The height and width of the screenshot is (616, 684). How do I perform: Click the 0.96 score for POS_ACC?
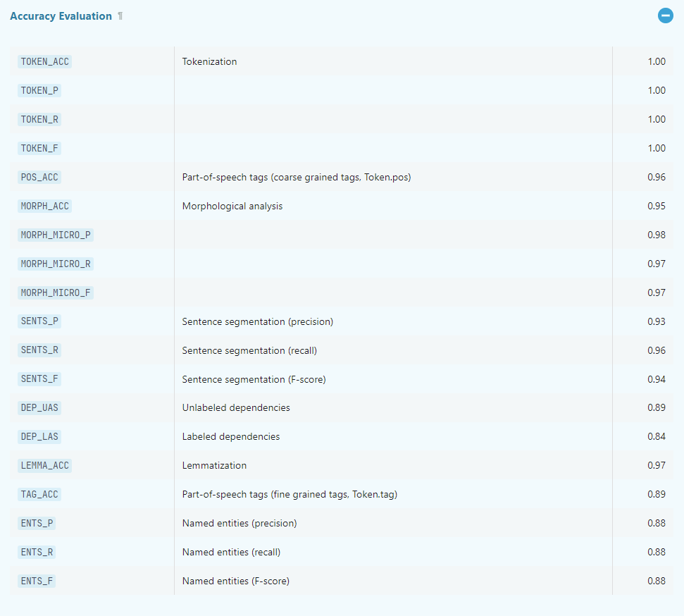point(657,177)
